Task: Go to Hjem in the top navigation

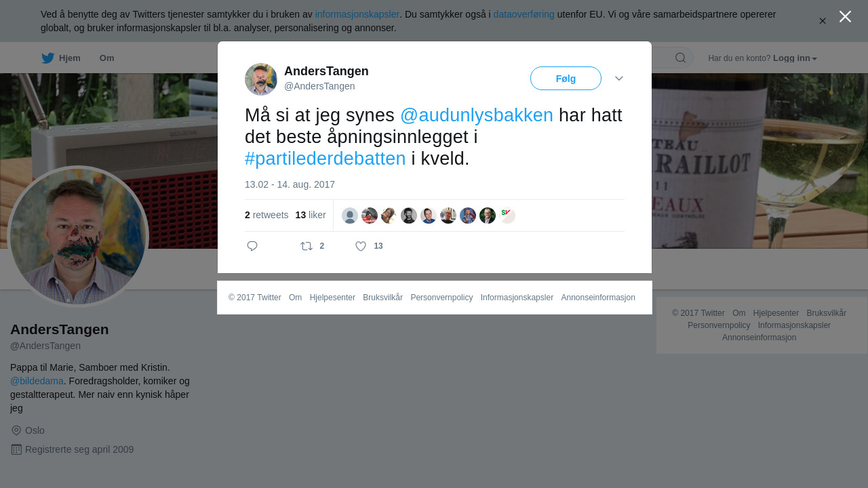Action: 70,58
